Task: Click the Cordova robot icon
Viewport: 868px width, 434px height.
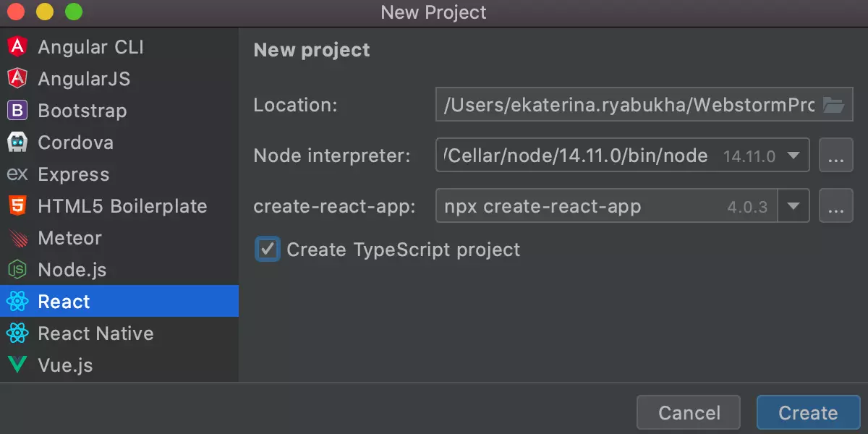Action: (x=17, y=142)
